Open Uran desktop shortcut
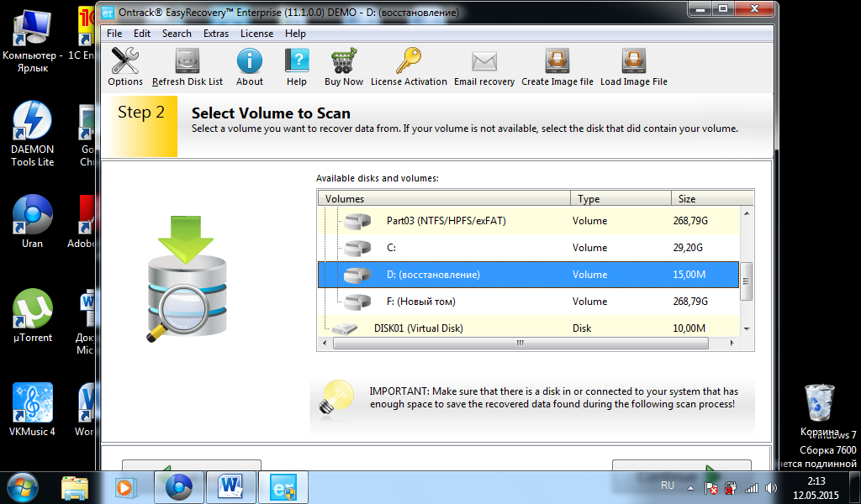Viewport: 861px width, 504px height. [33, 221]
